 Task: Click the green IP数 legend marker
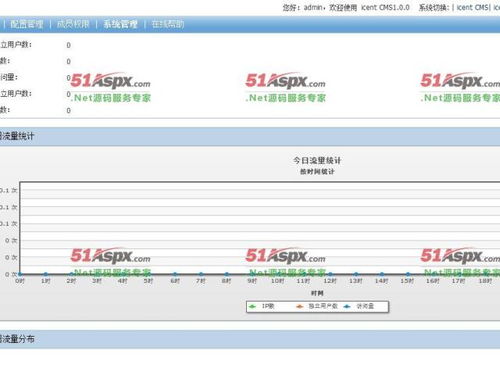[x=252, y=306]
